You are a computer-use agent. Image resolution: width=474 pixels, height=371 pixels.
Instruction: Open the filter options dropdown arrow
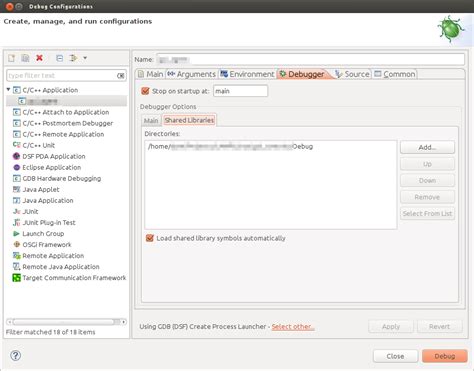point(85,58)
